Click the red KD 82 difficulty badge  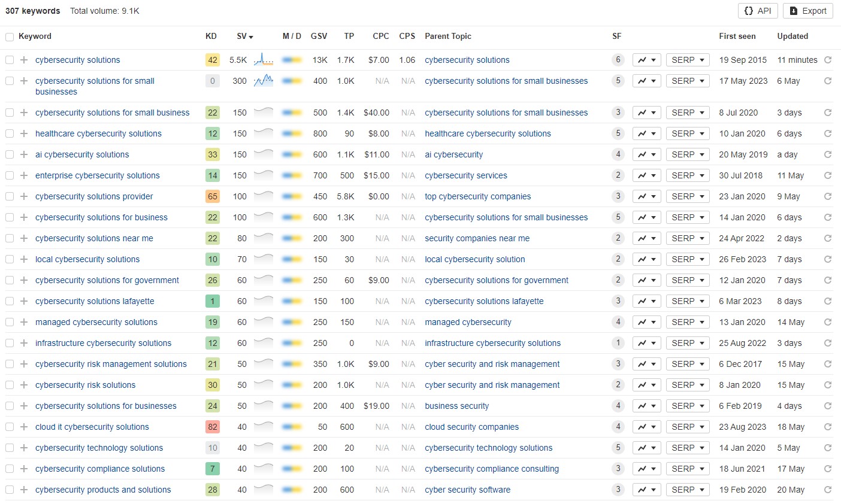(x=212, y=427)
